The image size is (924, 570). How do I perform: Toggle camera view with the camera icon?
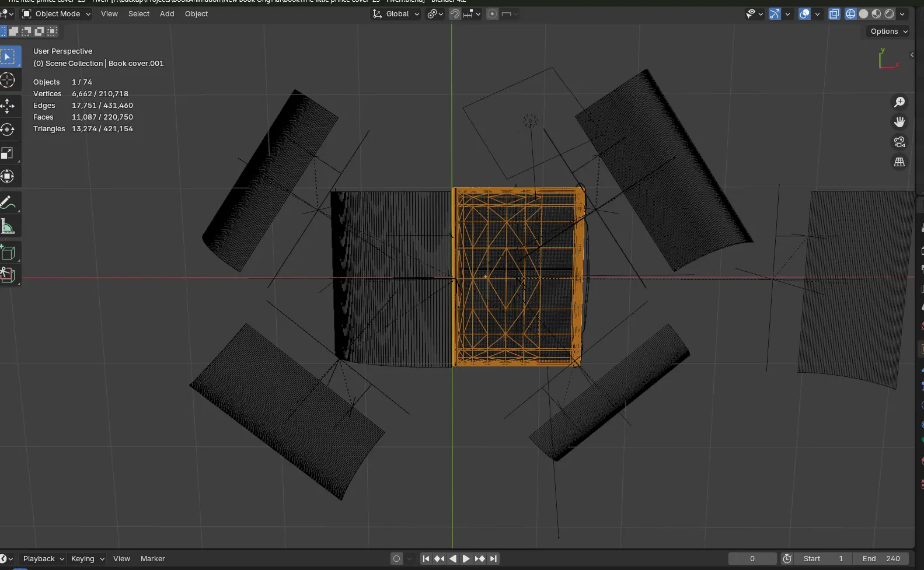pos(899,142)
